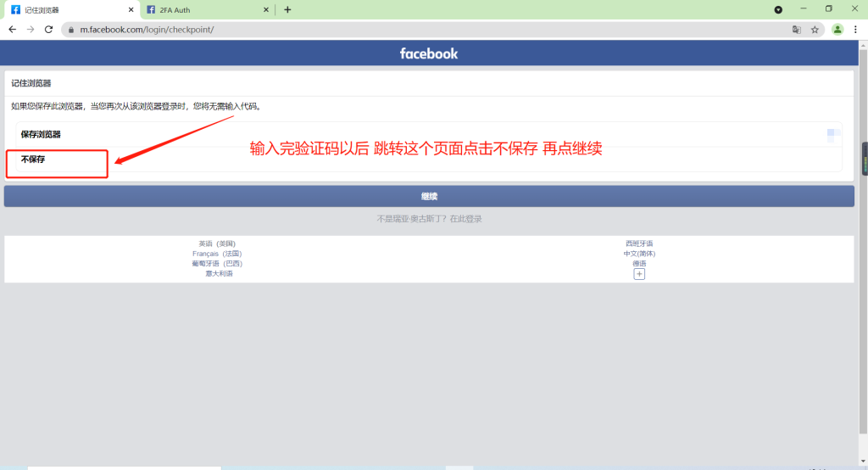Close the 2FA Auth tab

265,9
